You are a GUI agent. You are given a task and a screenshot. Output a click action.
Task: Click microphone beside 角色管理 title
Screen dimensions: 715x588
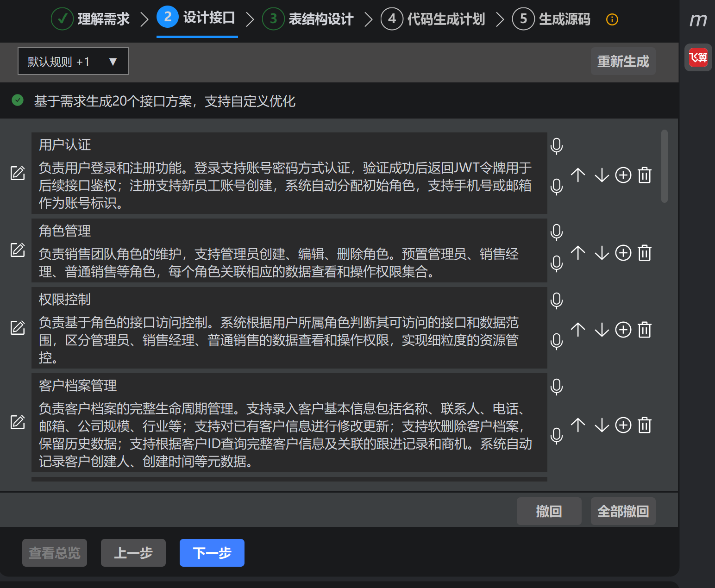point(557,232)
